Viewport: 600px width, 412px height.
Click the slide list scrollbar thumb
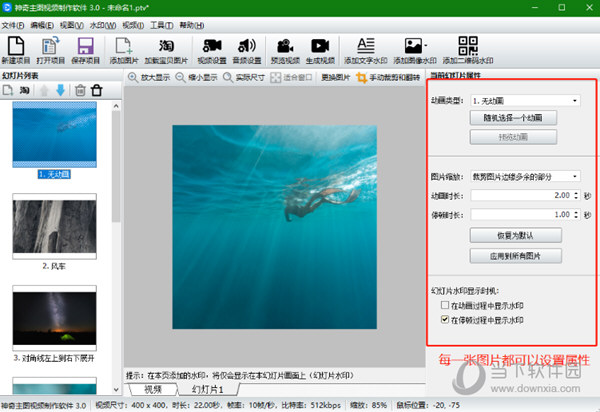coord(116,167)
